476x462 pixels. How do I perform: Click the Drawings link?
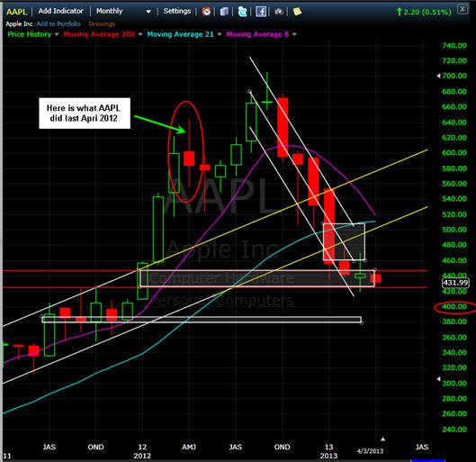102,23
